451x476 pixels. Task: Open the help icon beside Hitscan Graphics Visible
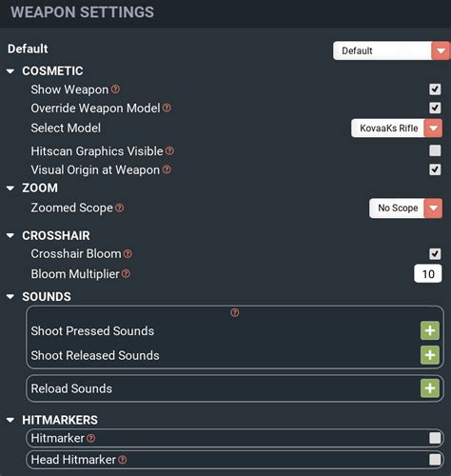point(169,150)
